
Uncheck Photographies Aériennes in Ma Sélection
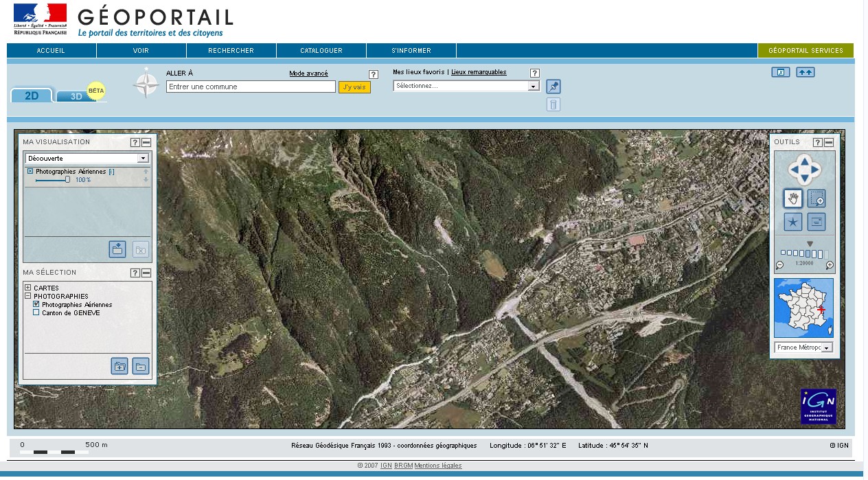36,304
